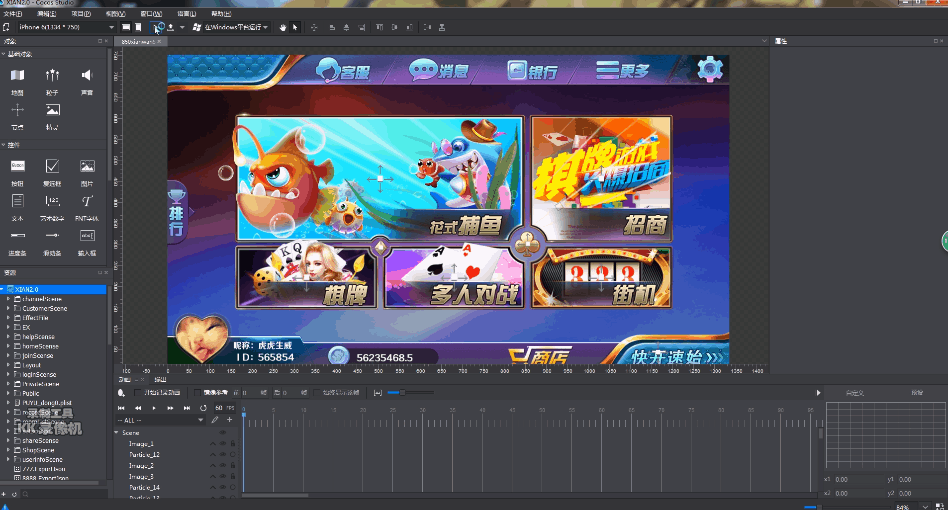Click the portrait orientation icon in toolbar
948x510 pixels.
pyautogui.click(x=138, y=27)
